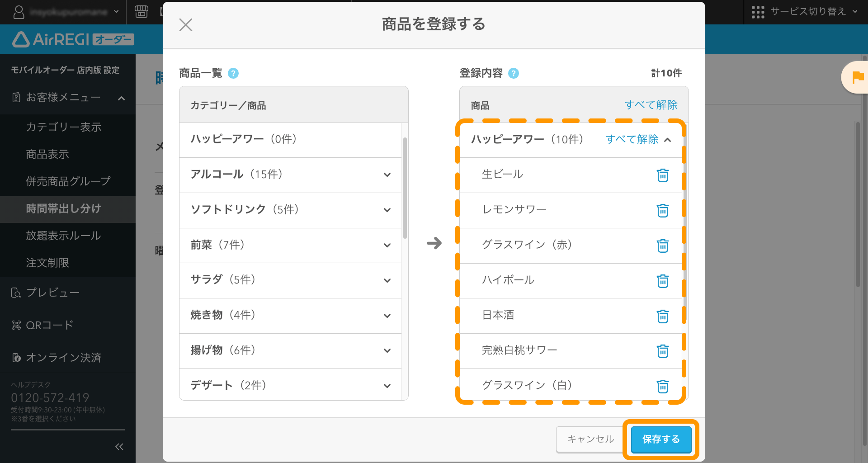Click キャンセル button
This screenshot has height=463, width=868.
pos(590,439)
